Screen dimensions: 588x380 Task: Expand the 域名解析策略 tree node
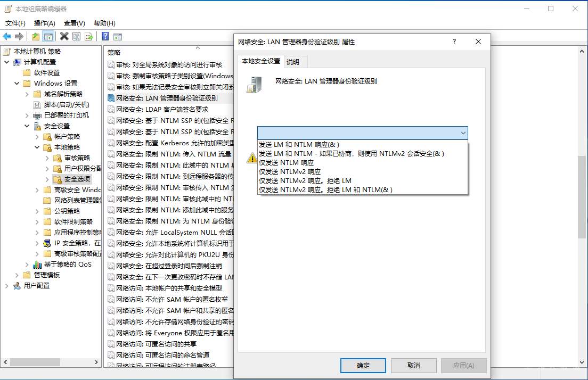click(x=27, y=94)
